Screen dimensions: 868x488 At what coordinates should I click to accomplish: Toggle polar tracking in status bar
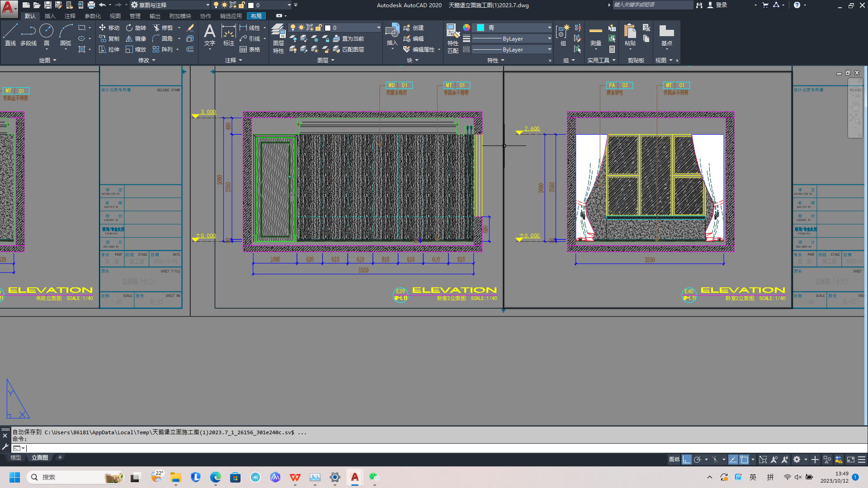698,460
